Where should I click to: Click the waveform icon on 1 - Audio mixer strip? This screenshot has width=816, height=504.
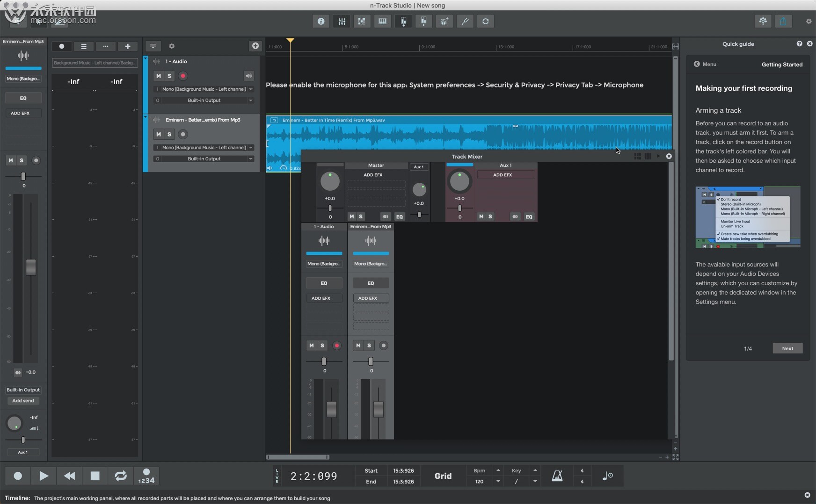324,241
